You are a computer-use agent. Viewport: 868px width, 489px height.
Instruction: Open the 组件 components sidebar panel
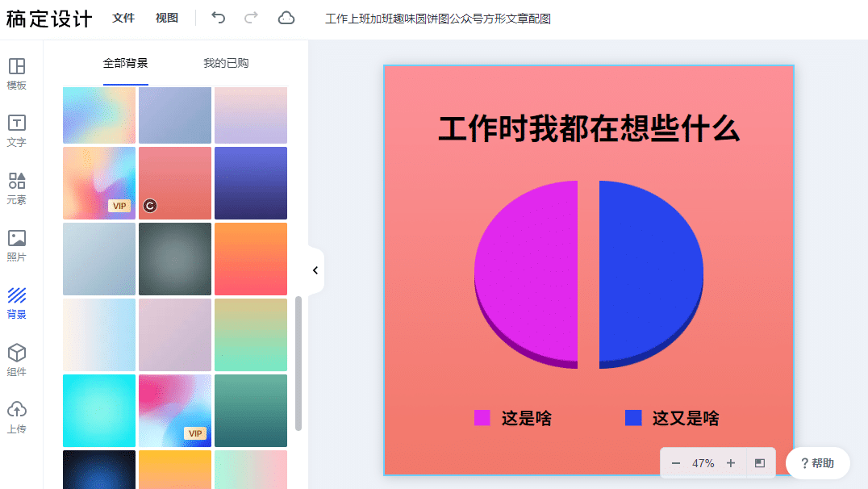click(17, 361)
